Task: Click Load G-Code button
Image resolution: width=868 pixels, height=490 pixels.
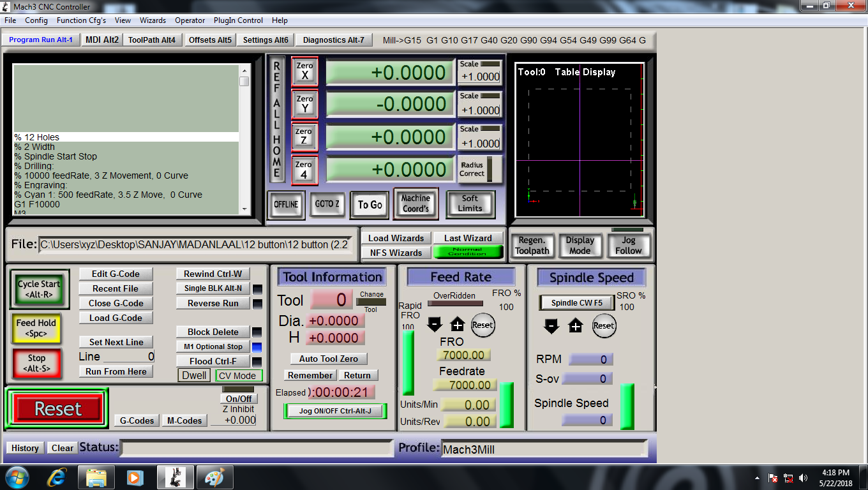Action: (116, 318)
